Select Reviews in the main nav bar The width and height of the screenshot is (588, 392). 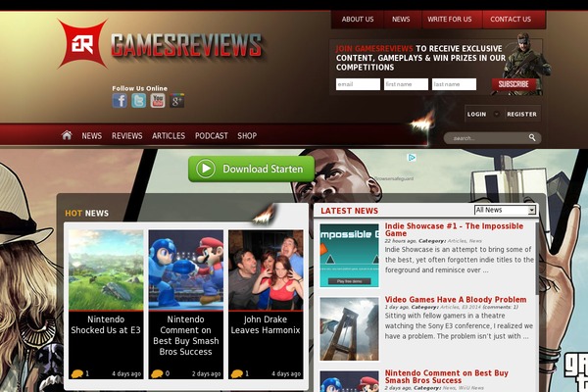[x=126, y=136]
